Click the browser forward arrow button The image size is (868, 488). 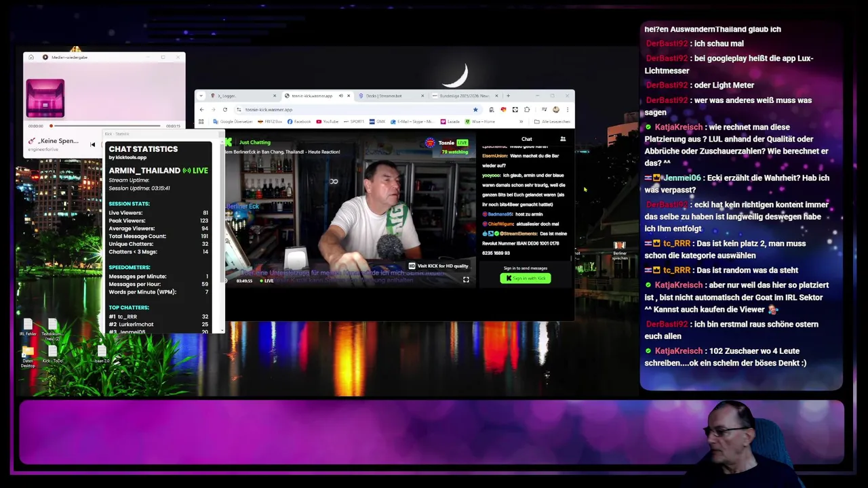[213, 110]
